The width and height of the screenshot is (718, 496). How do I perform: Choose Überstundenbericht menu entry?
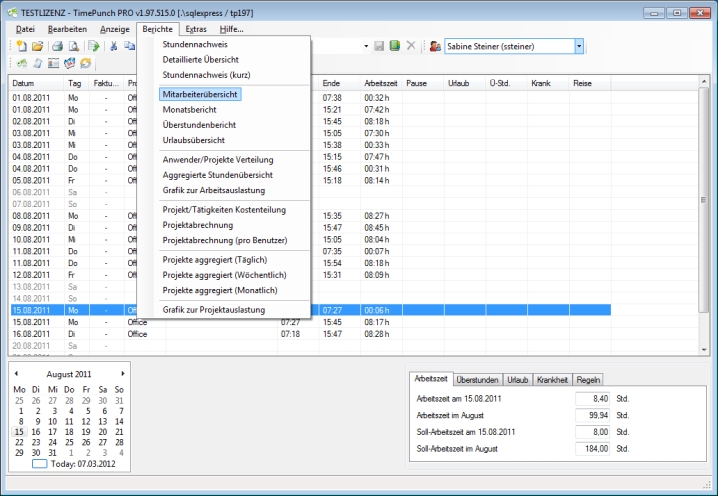click(199, 125)
